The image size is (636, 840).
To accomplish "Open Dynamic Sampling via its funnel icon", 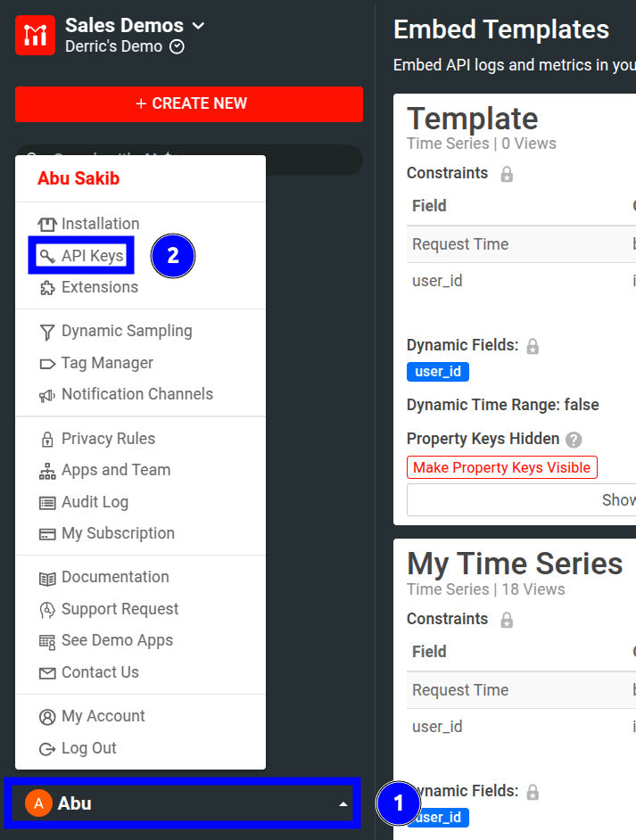I will pos(45,331).
